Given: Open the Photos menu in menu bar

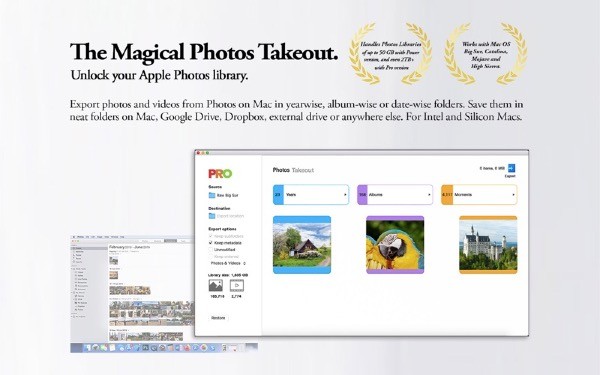Looking at the screenshot, I should (x=80, y=237).
